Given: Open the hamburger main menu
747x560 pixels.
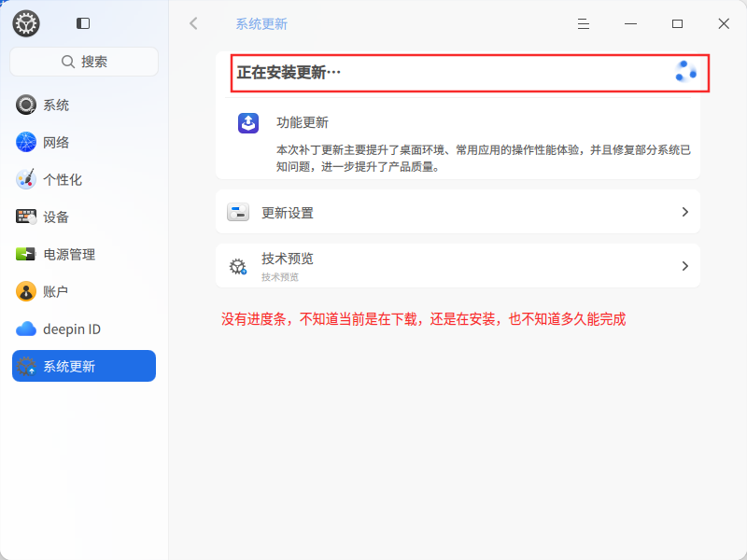Looking at the screenshot, I should tap(584, 24).
